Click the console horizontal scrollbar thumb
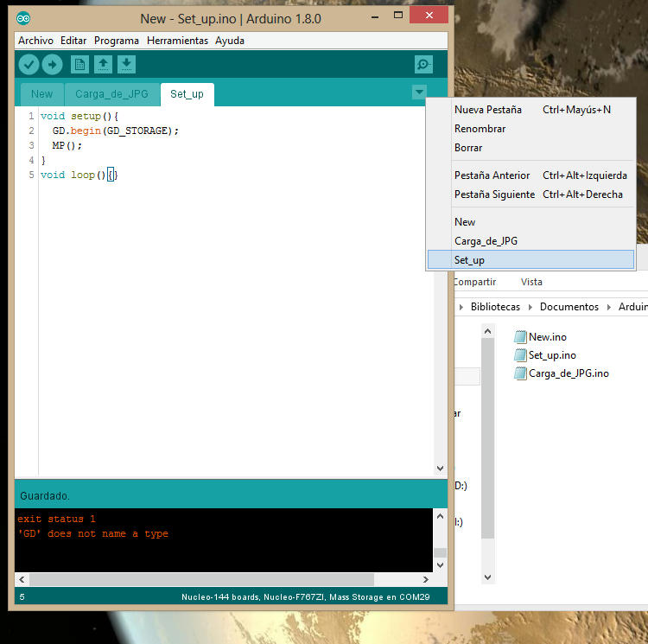 (x=201, y=579)
